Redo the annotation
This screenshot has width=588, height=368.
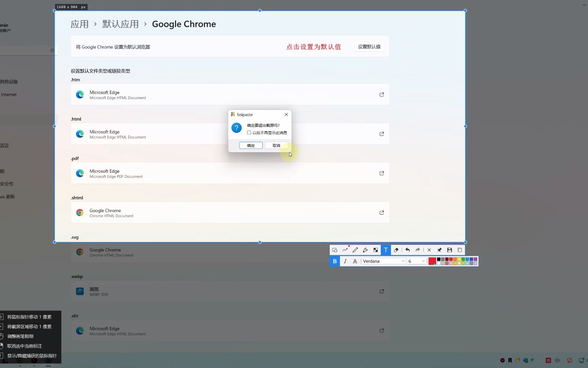pos(418,250)
